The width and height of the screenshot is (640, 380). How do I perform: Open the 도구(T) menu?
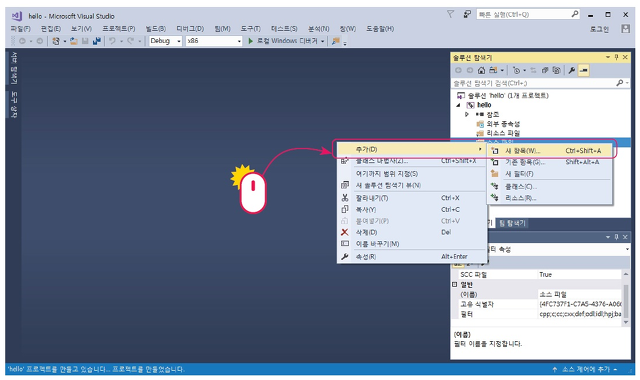click(x=250, y=29)
